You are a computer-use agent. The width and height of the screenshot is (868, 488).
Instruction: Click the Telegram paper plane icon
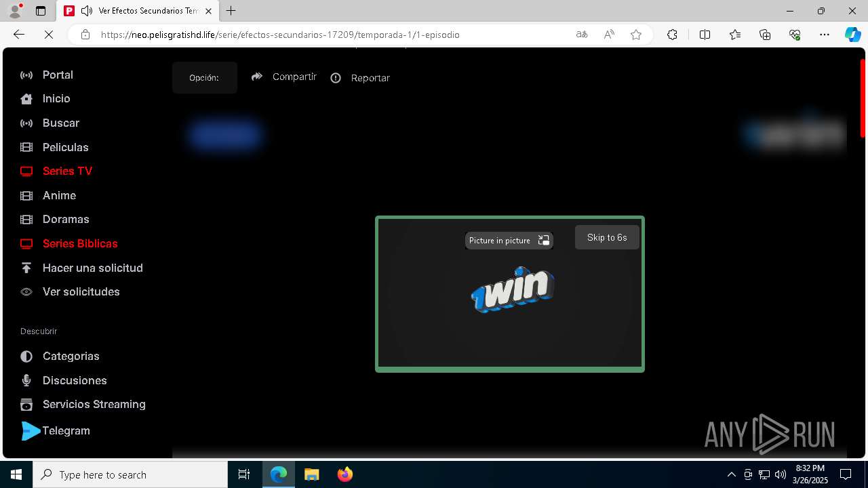tap(31, 431)
